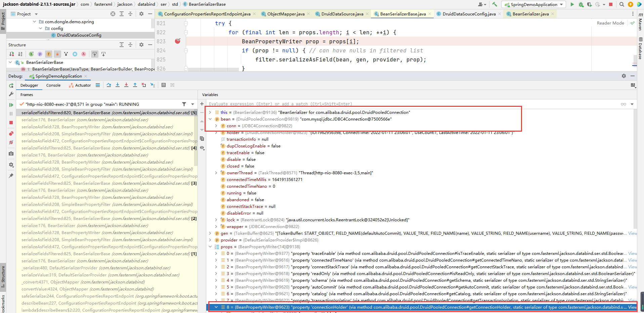The image size is (644, 313).
Task: Switch to the DruidDataSource.java editor tab
Action: point(342,14)
